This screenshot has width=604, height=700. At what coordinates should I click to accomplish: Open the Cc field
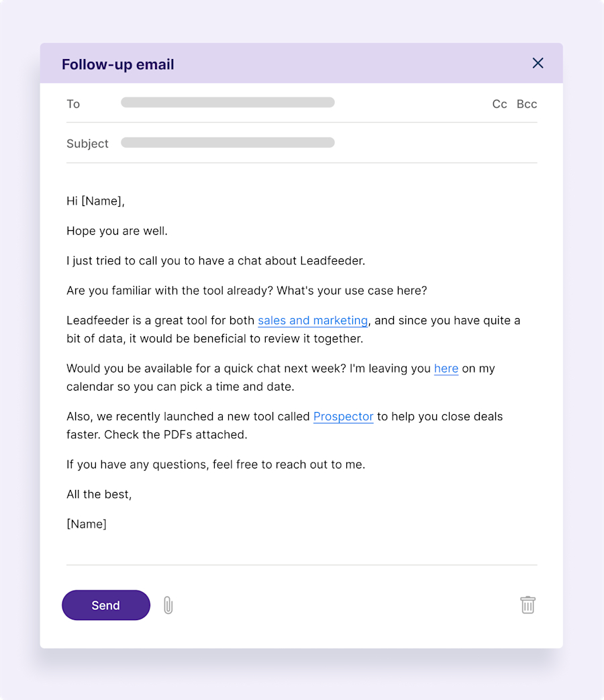click(499, 104)
